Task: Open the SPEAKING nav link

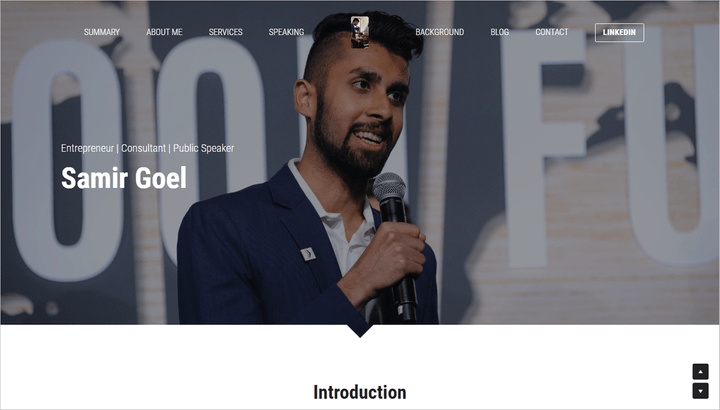Action: tap(286, 32)
